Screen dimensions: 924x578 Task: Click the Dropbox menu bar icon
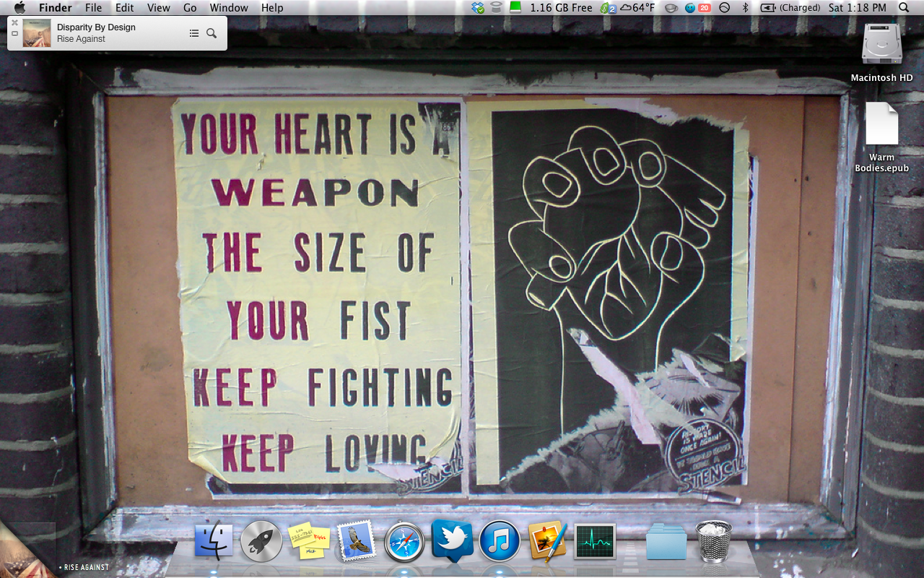pos(477,8)
